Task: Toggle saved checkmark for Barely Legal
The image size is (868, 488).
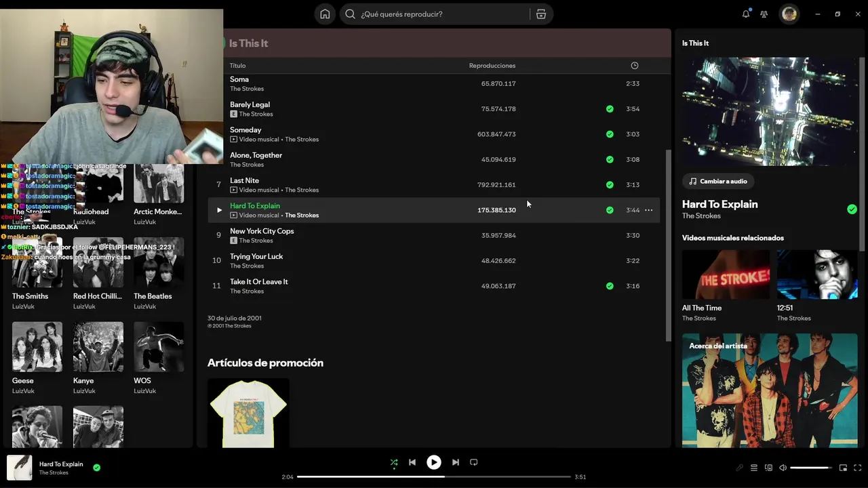Action: click(x=610, y=108)
